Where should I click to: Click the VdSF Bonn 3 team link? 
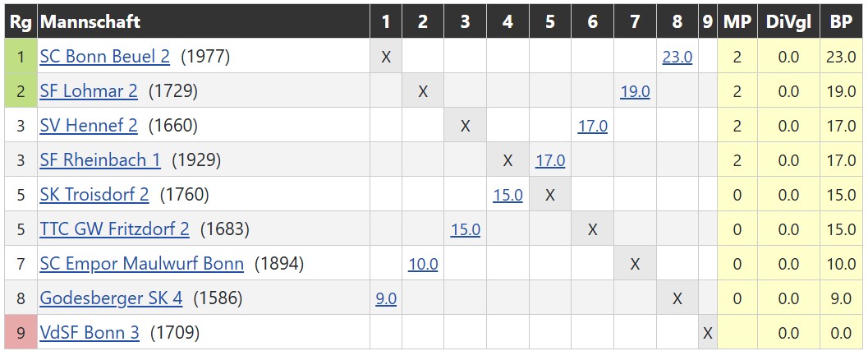coord(90,333)
